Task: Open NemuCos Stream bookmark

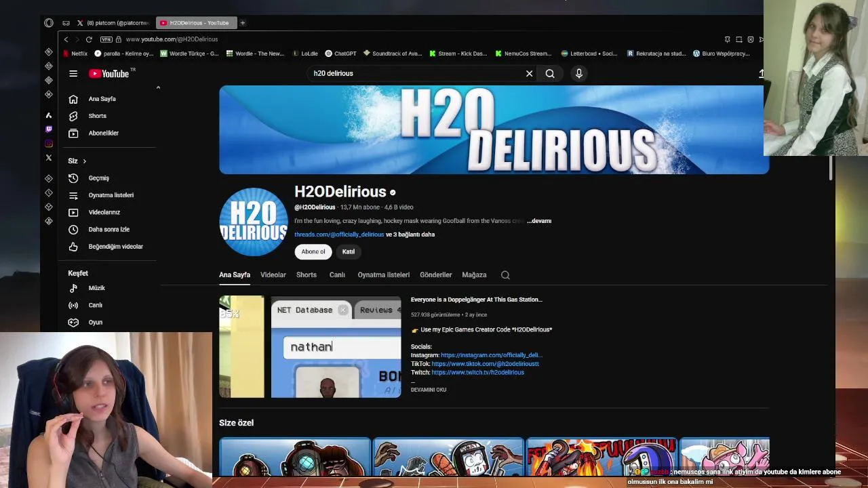Action: pos(523,54)
